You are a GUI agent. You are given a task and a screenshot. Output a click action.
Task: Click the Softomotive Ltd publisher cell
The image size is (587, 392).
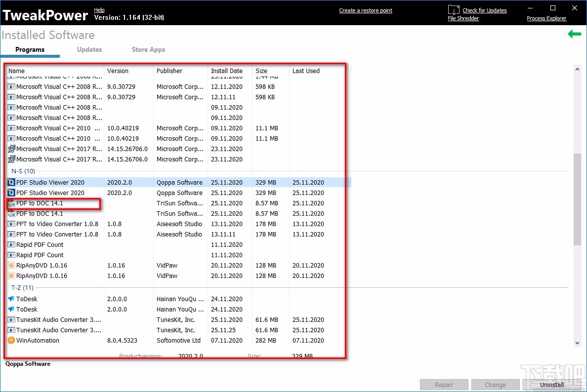178,341
